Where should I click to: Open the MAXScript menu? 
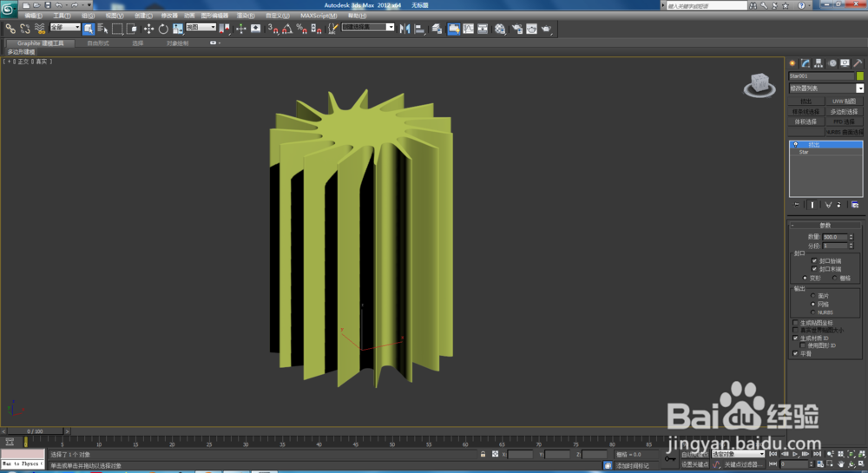pos(317,16)
